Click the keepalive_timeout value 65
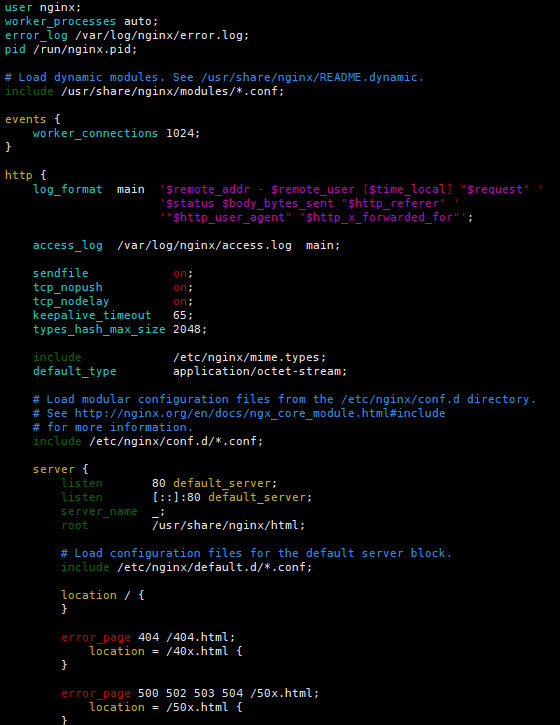The width and height of the screenshot is (560, 725). coord(180,315)
